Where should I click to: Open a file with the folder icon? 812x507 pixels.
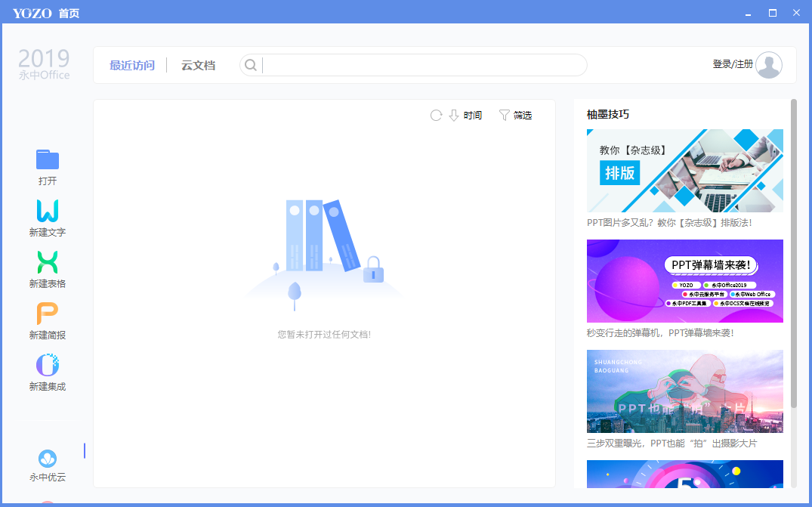coord(48,160)
